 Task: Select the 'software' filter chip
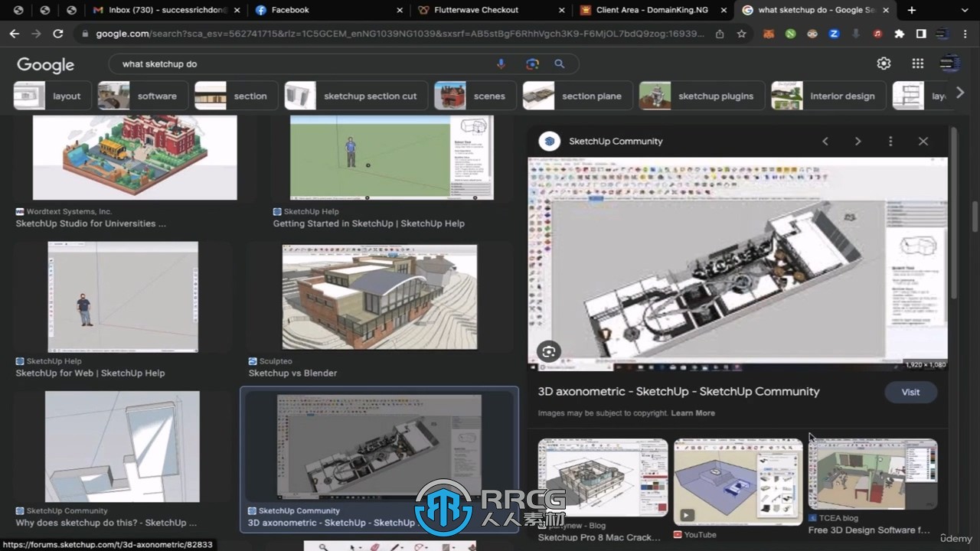point(142,96)
